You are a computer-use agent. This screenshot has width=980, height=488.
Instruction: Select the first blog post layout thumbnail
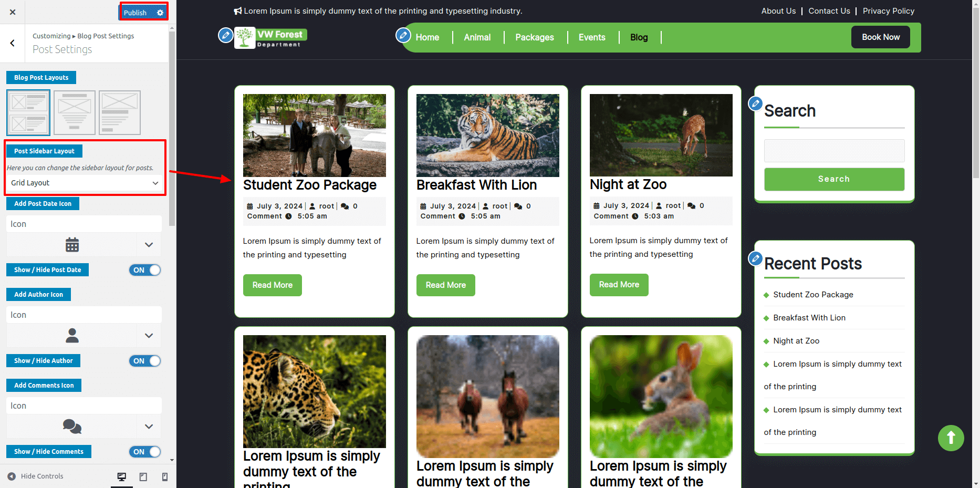(x=28, y=112)
